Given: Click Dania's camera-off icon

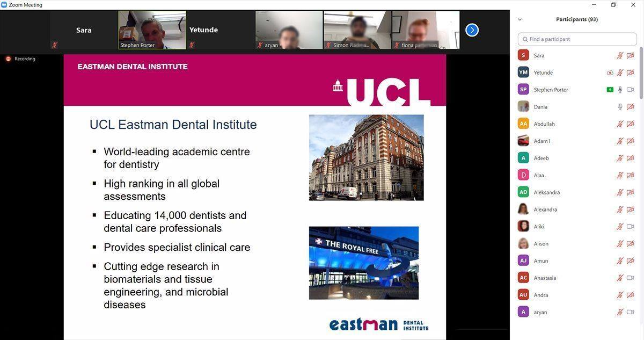Looking at the screenshot, I should tap(631, 107).
